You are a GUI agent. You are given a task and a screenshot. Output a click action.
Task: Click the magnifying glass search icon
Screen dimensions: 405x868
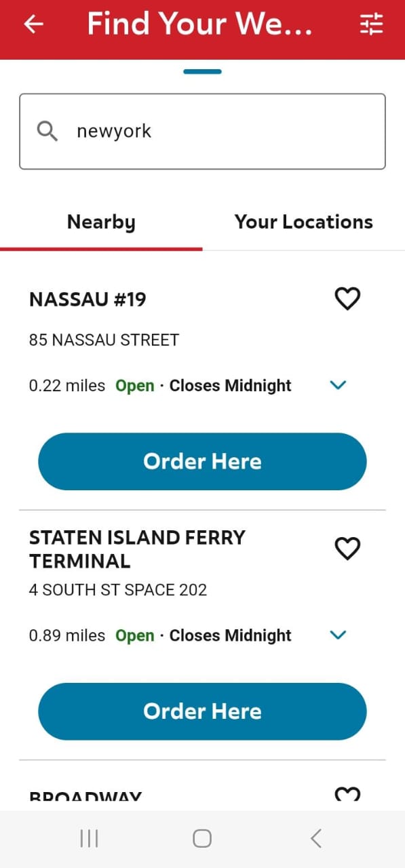pos(46,130)
